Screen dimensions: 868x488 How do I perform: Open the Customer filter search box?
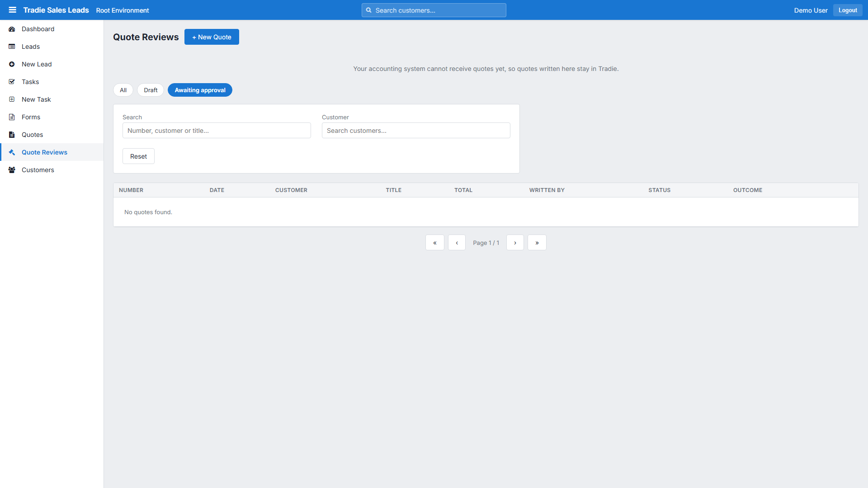(416, 131)
